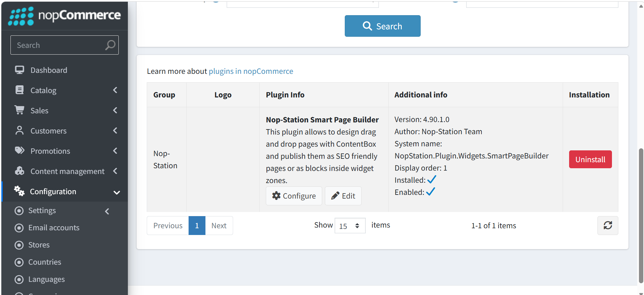
Task: Go to the Next page
Action: click(x=219, y=226)
